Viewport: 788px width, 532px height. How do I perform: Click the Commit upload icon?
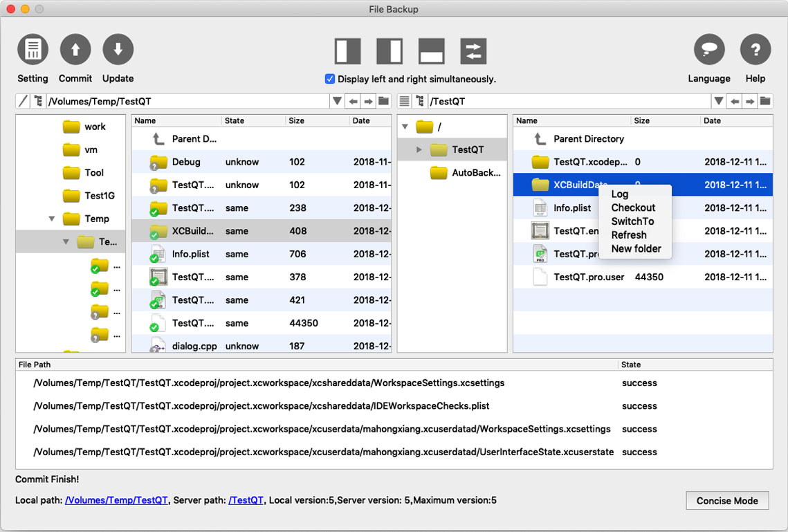point(75,49)
